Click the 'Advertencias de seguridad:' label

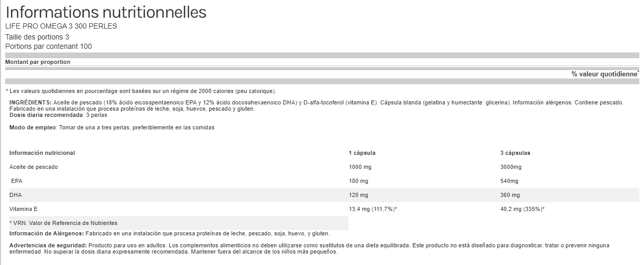tap(48, 245)
